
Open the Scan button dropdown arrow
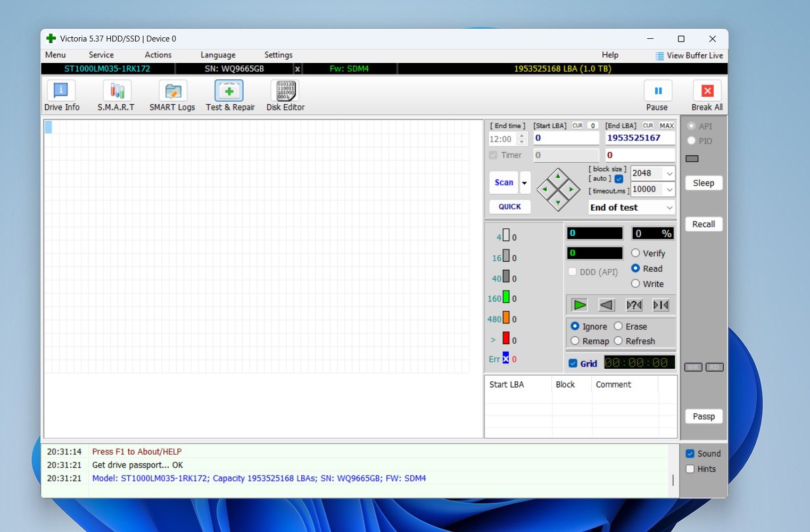[x=525, y=183]
